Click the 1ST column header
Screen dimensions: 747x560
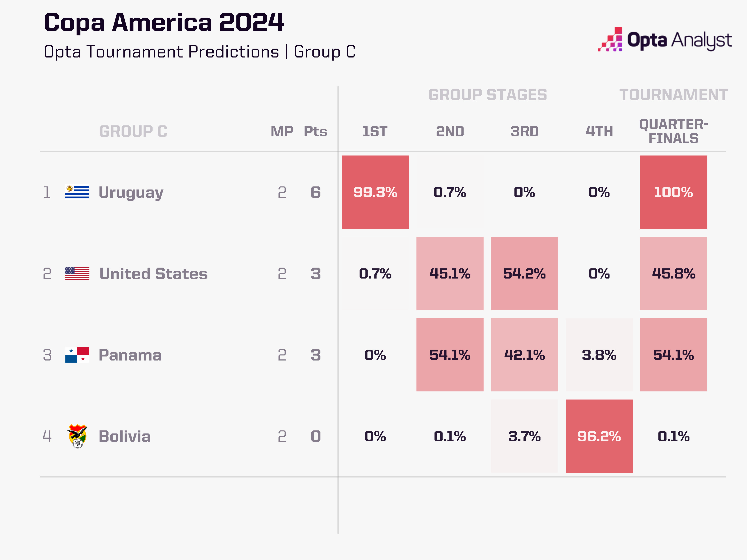(x=375, y=131)
